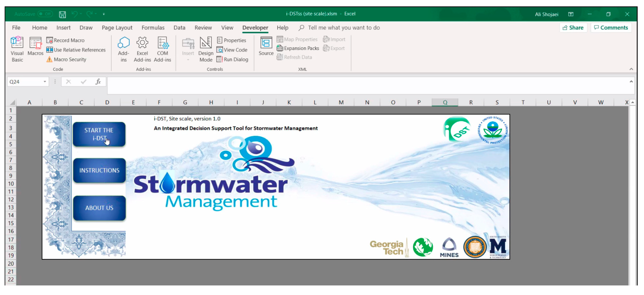Click the MINES logo
This screenshot has width=644, height=295.
[449, 247]
